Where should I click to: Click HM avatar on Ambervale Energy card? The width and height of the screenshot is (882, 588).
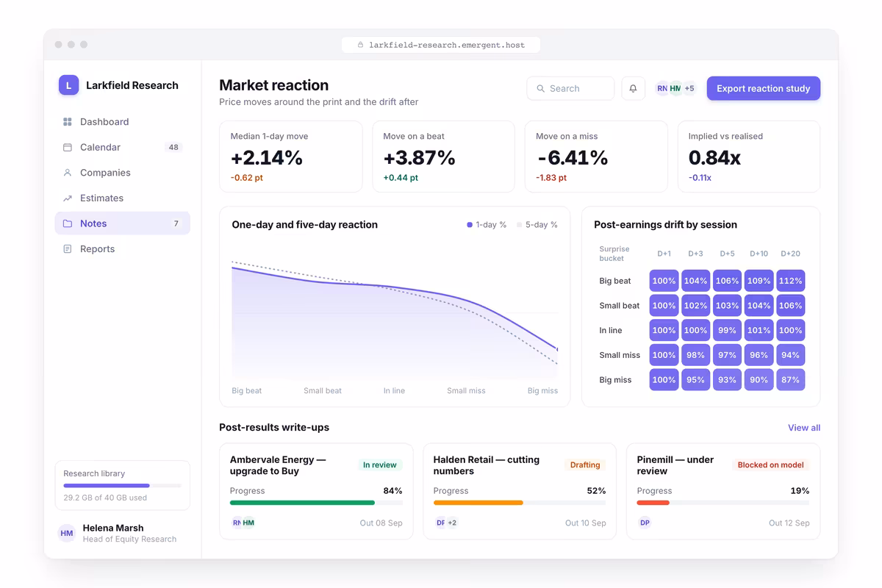coord(248,523)
